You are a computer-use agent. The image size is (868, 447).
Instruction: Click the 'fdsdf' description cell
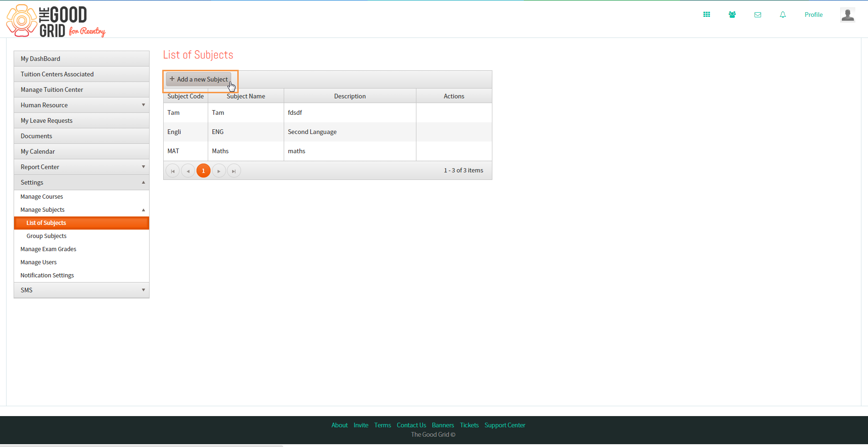(x=350, y=112)
